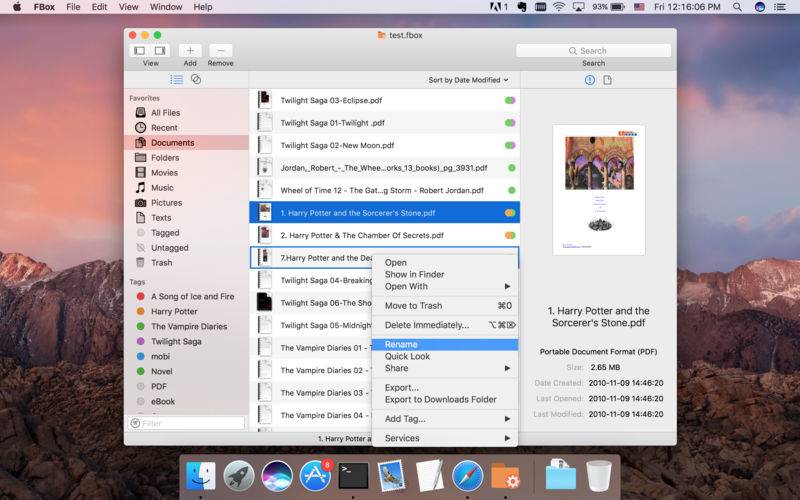Toggle the left sidebar view button
The image size is (800, 500).
pyautogui.click(x=140, y=51)
